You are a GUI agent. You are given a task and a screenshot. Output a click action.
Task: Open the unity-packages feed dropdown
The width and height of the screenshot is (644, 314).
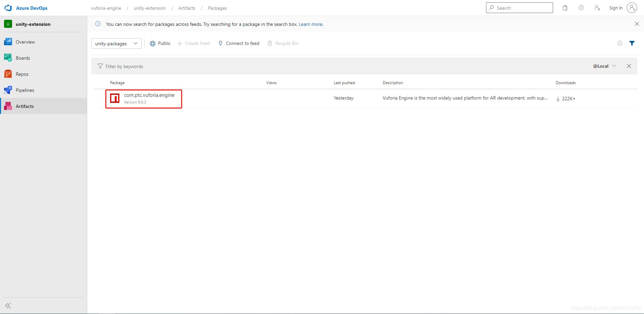[116, 43]
